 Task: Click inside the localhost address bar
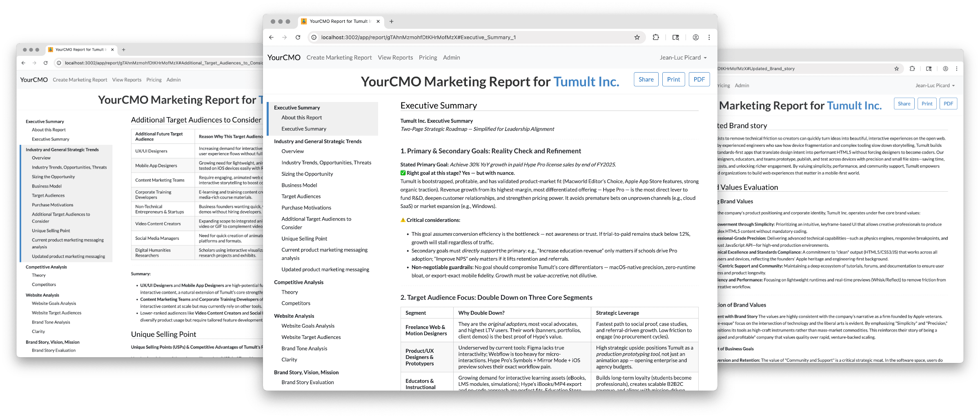click(x=449, y=37)
